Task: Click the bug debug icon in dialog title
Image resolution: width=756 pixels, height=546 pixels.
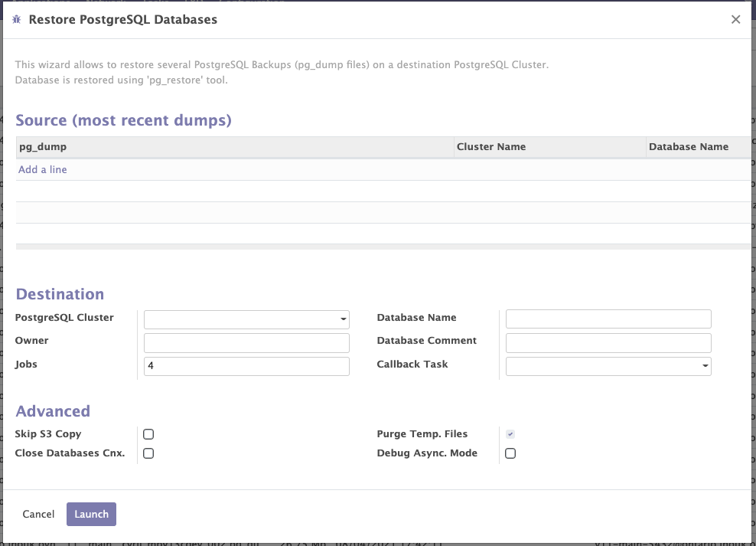Action: pyautogui.click(x=17, y=20)
